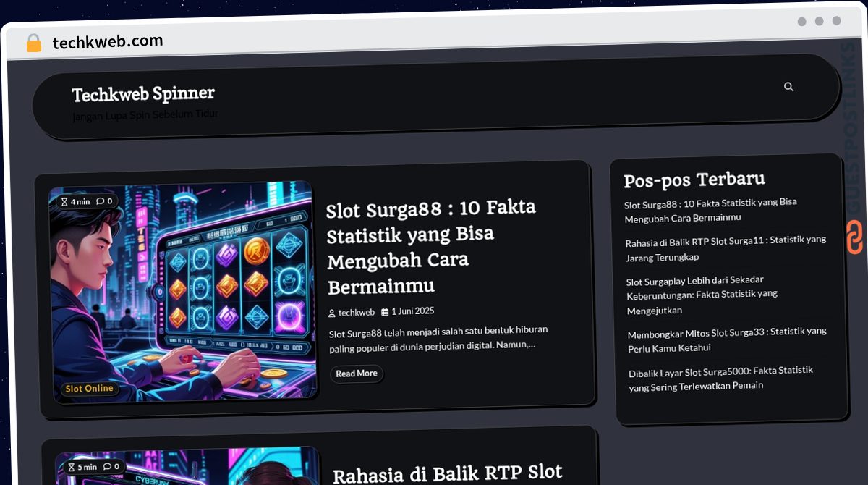Image resolution: width=868 pixels, height=485 pixels.
Task: Select the Slot Online category tag
Action: point(89,389)
